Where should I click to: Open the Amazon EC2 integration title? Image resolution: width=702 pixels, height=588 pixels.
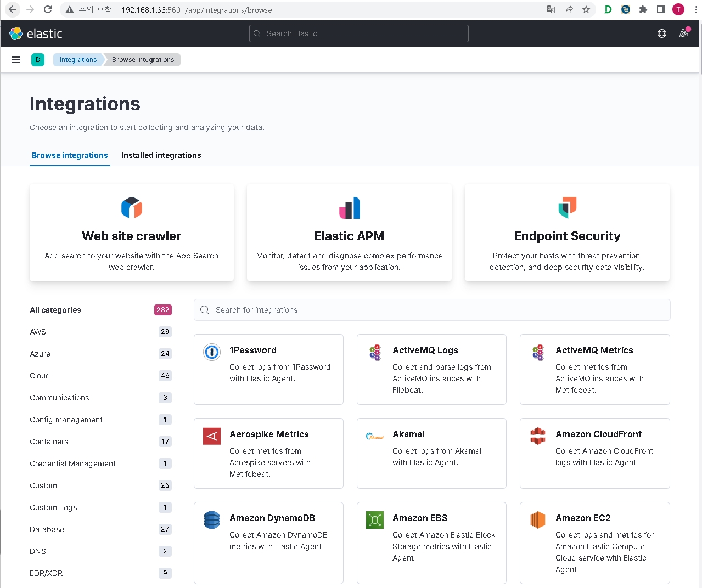[583, 518]
